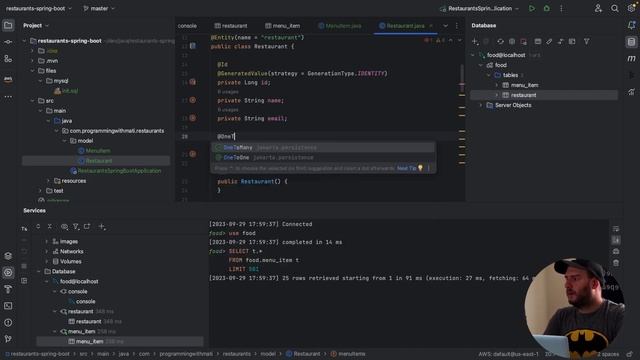Viewport: 640px width, 360px height.
Task: Click the Next Tip link in completion popup
Action: 406,168
